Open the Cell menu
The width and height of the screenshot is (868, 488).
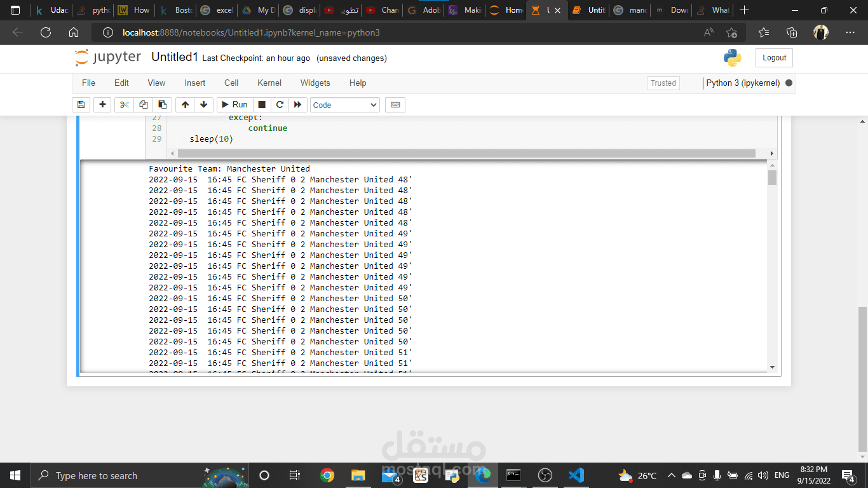(x=231, y=83)
